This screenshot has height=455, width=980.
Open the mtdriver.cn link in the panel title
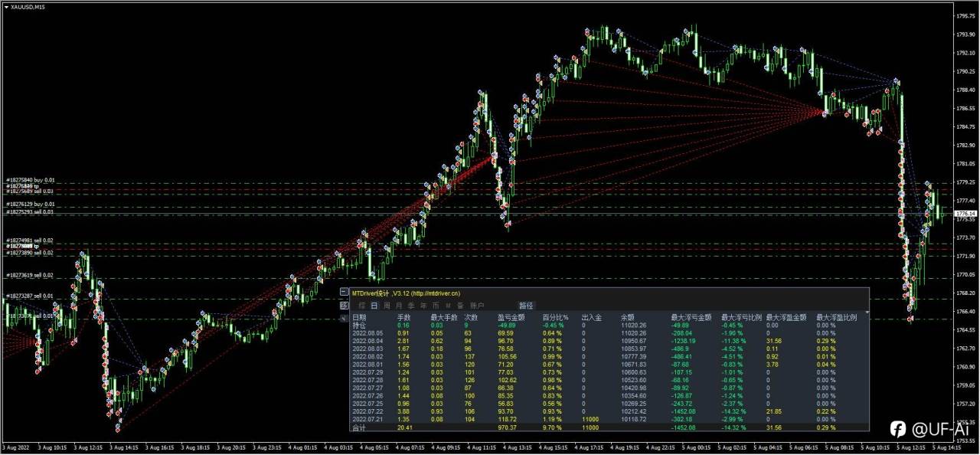pyautogui.click(x=435, y=293)
